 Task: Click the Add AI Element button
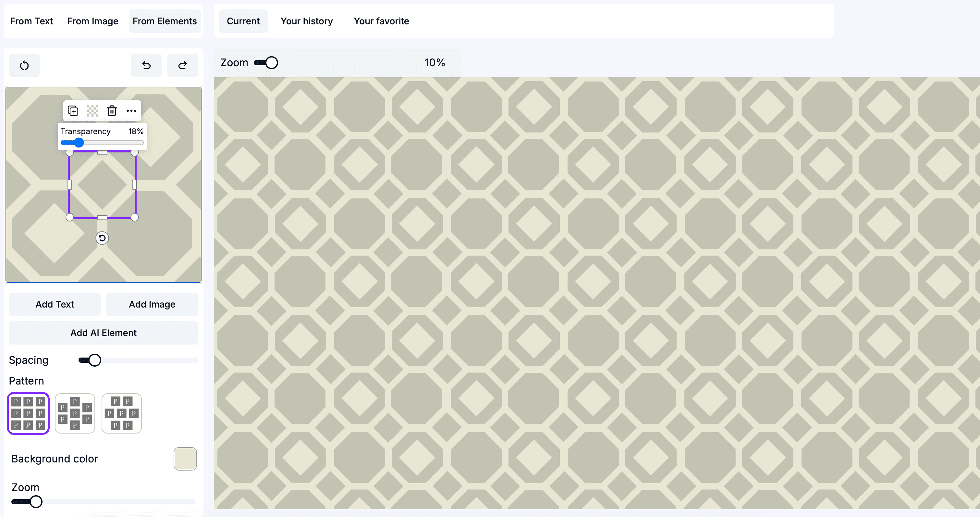coord(103,333)
